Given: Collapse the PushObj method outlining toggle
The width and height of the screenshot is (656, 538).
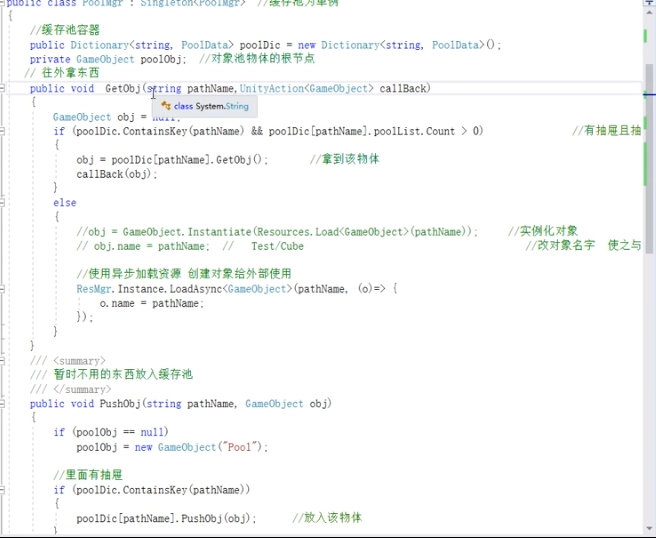Looking at the screenshot, I should (x=2, y=404).
